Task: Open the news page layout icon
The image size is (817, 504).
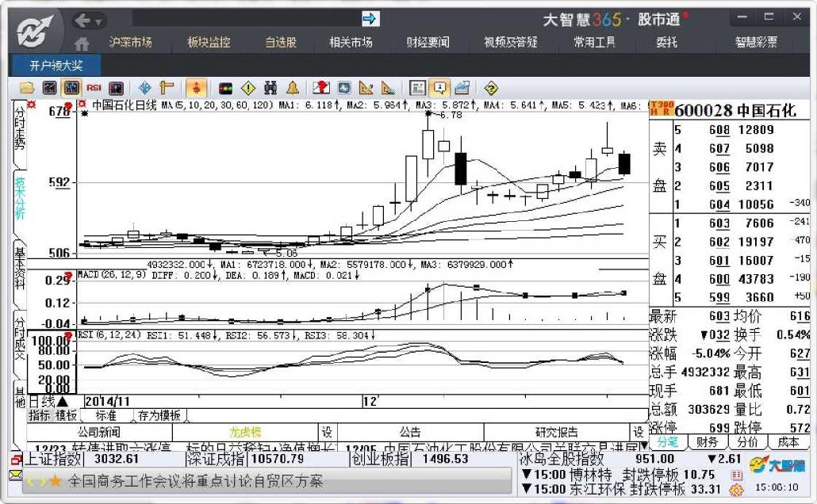Action: coord(417,88)
